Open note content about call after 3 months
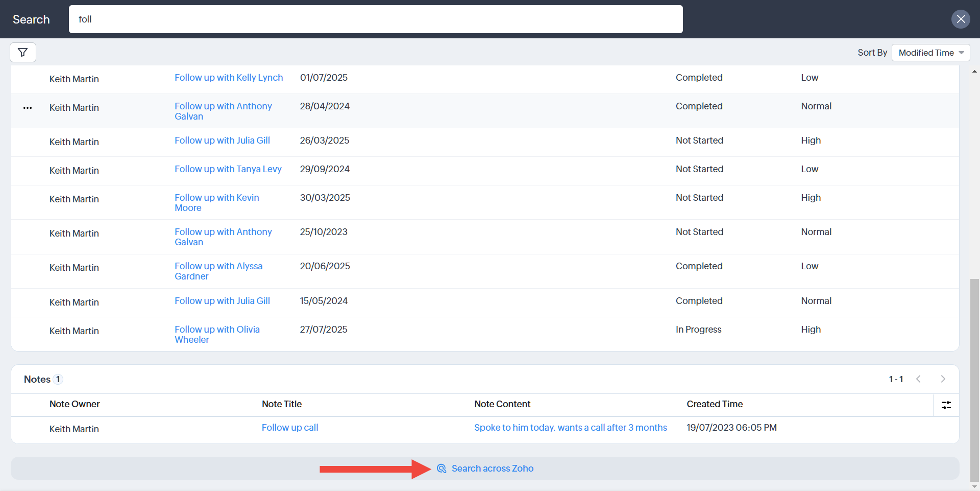 click(570, 428)
